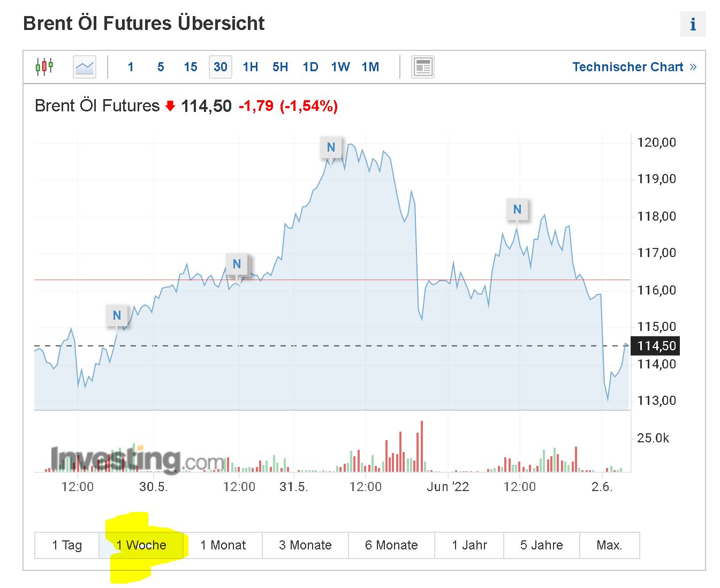Choose the 15 minute interval
The image size is (720, 588).
pos(191,67)
